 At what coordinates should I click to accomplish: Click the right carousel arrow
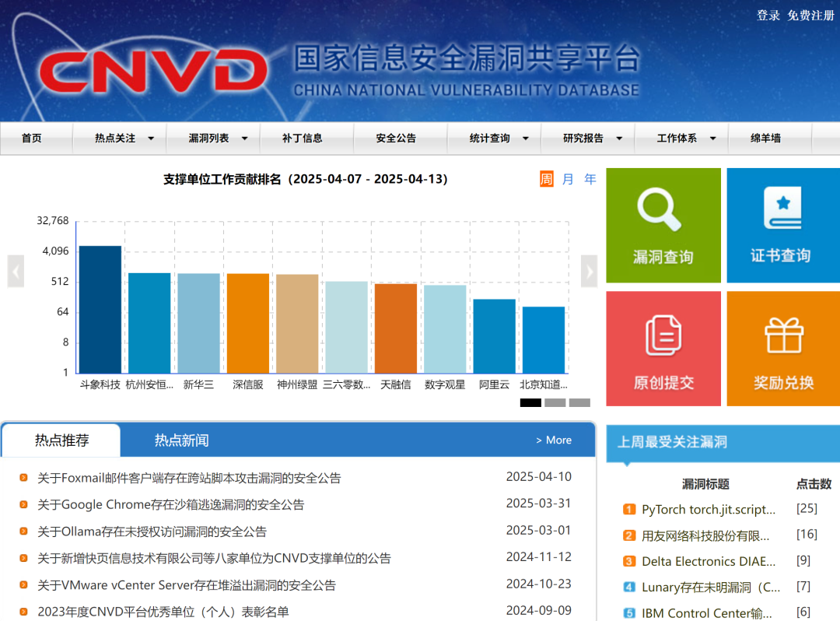[589, 271]
